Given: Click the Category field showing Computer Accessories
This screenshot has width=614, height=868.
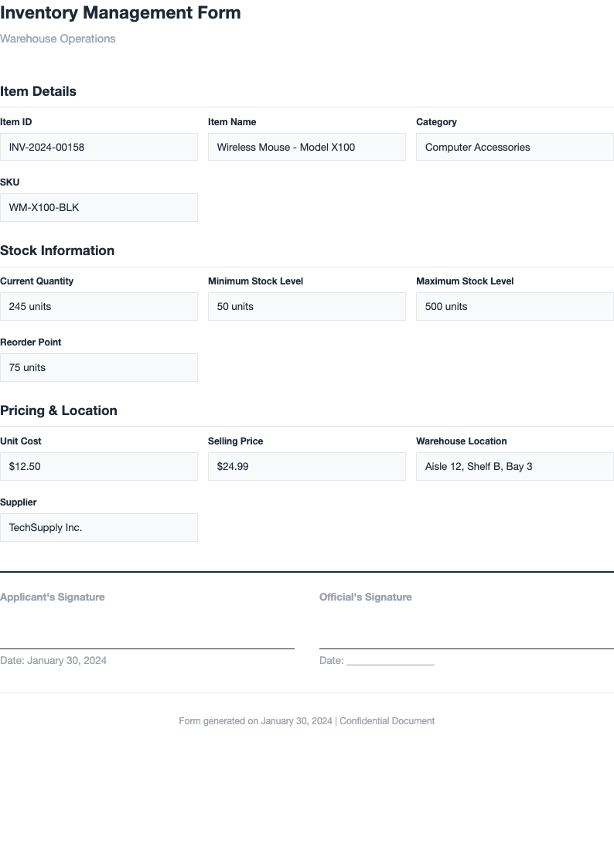Looking at the screenshot, I should pyautogui.click(x=514, y=147).
